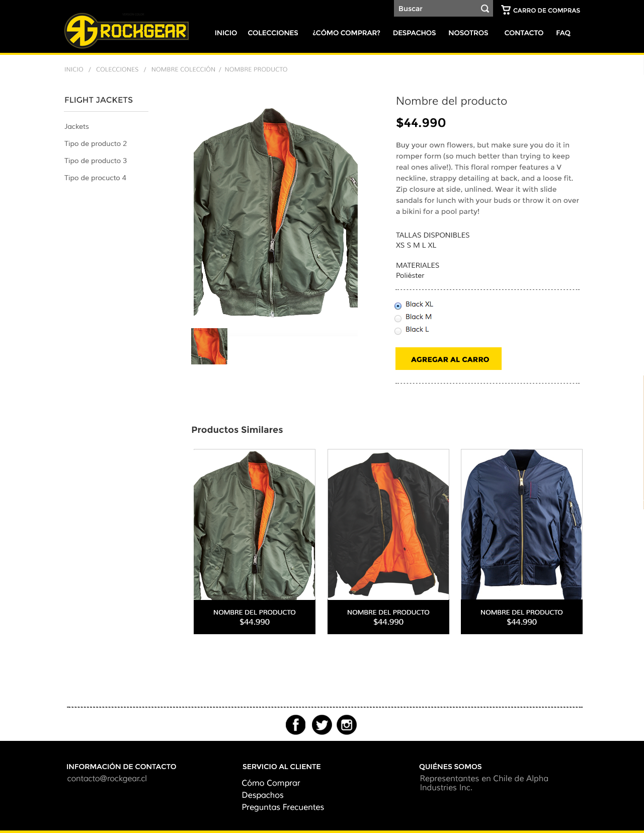The width and height of the screenshot is (644, 833).
Task: Click the NOMBRE COLECCIÓN breadcrumb
Action: pyautogui.click(x=183, y=69)
